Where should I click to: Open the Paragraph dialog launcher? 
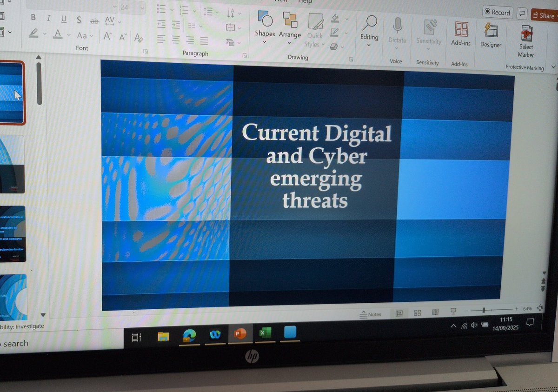tap(245, 55)
